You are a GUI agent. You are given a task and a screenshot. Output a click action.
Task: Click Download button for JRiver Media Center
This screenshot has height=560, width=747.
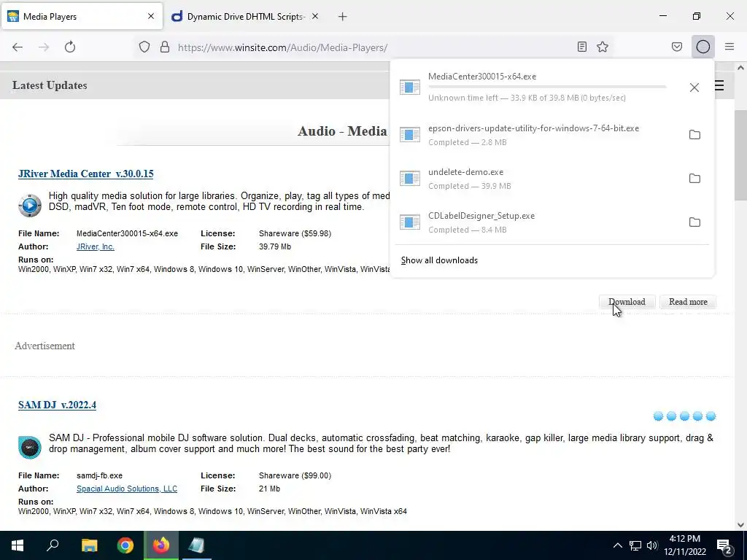pos(627,302)
